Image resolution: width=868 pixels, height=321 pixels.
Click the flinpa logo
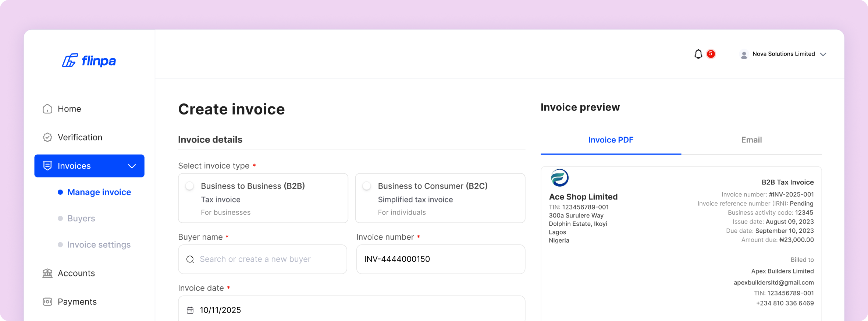tap(89, 60)
